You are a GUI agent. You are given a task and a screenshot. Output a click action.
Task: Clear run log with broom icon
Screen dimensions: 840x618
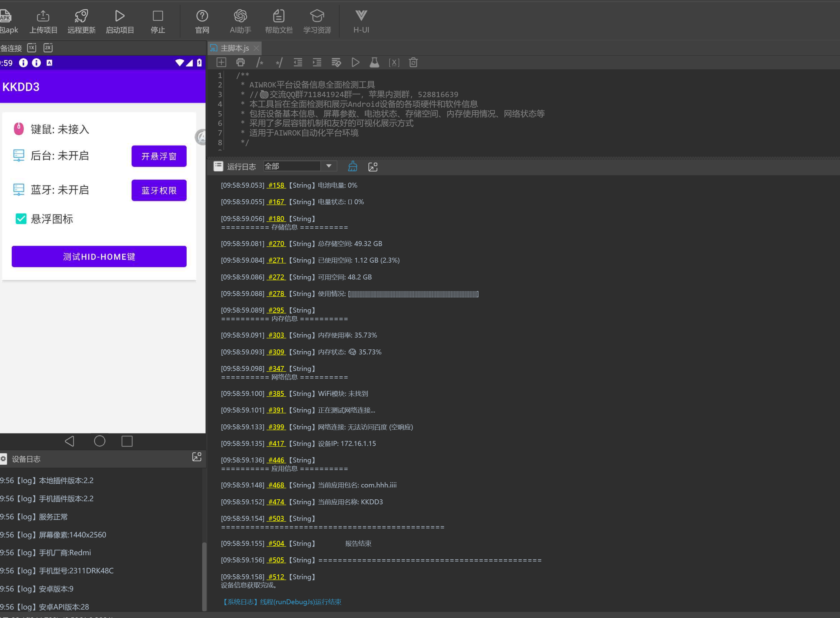(352, 166)
